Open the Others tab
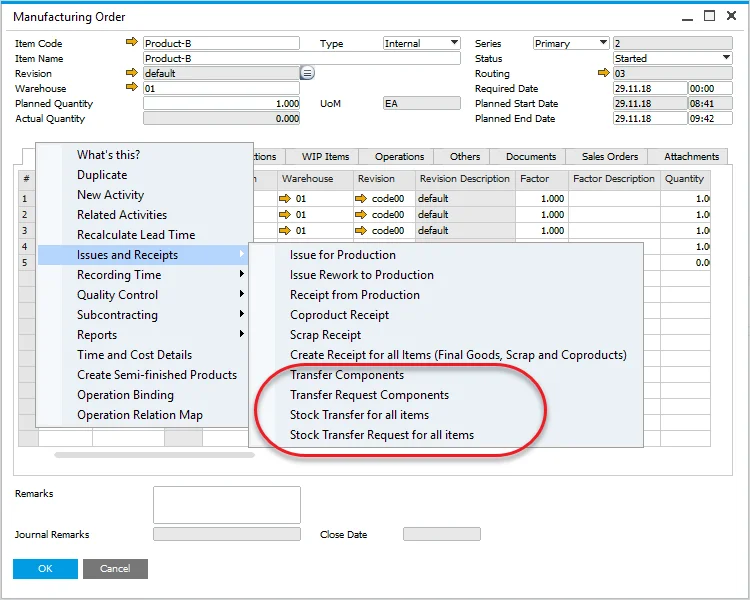 coord(464,156)
